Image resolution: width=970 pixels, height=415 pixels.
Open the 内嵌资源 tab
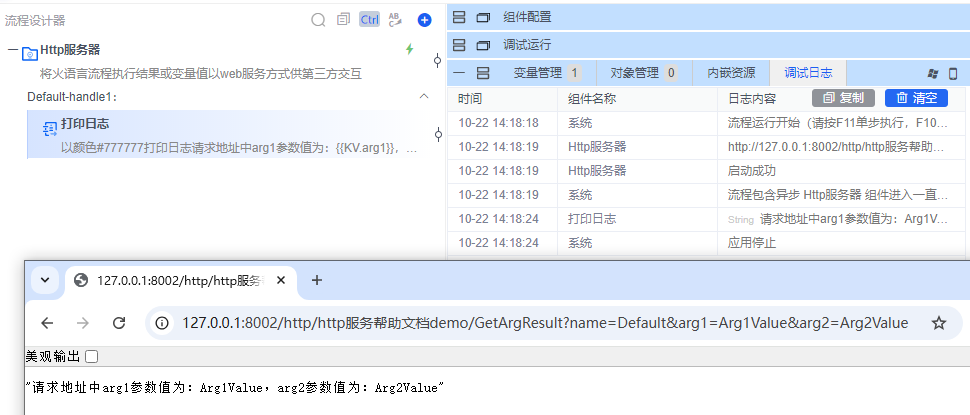tap(731, 73)
